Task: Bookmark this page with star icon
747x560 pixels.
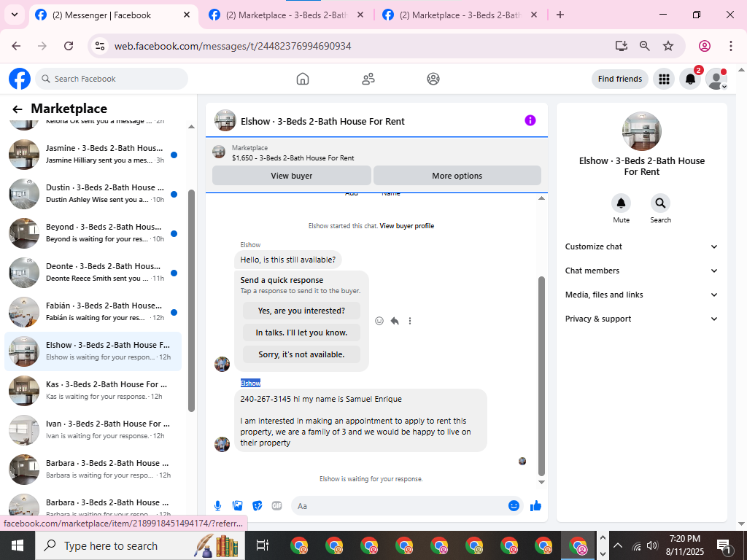Action: coord(668,46)
